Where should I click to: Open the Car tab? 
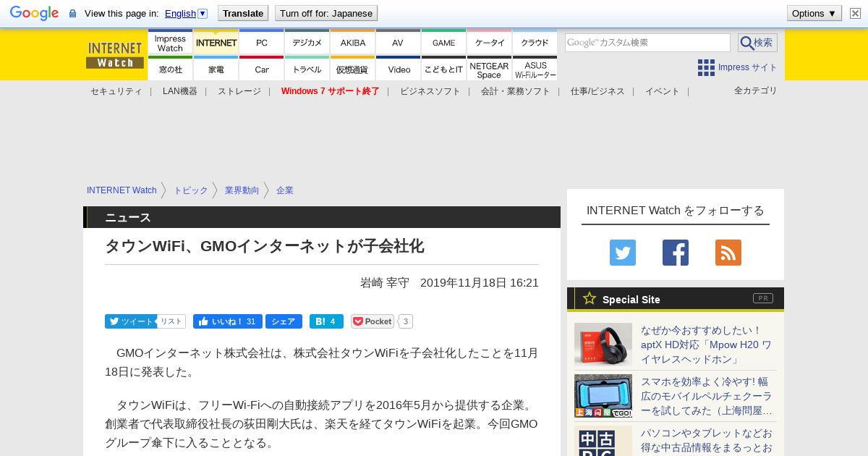coord(262,69)
